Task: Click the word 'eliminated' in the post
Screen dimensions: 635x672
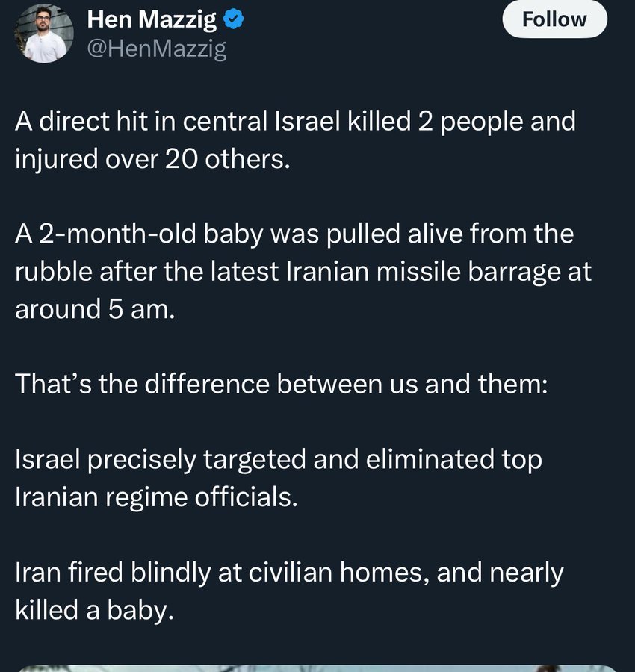Action: 430,459
